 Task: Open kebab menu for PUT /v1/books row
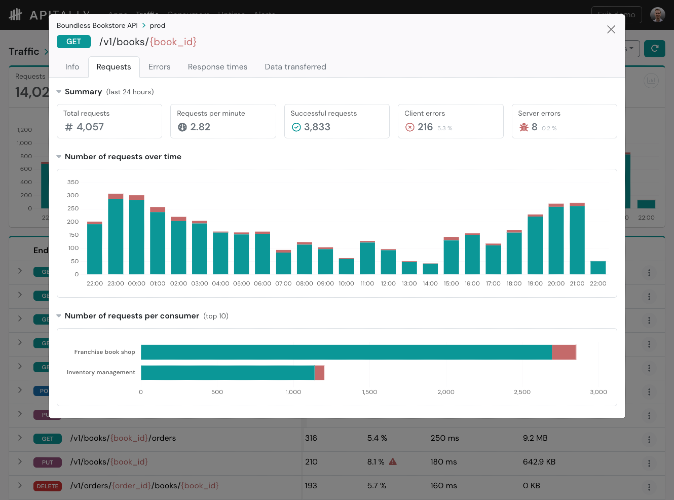click(649, 463)
